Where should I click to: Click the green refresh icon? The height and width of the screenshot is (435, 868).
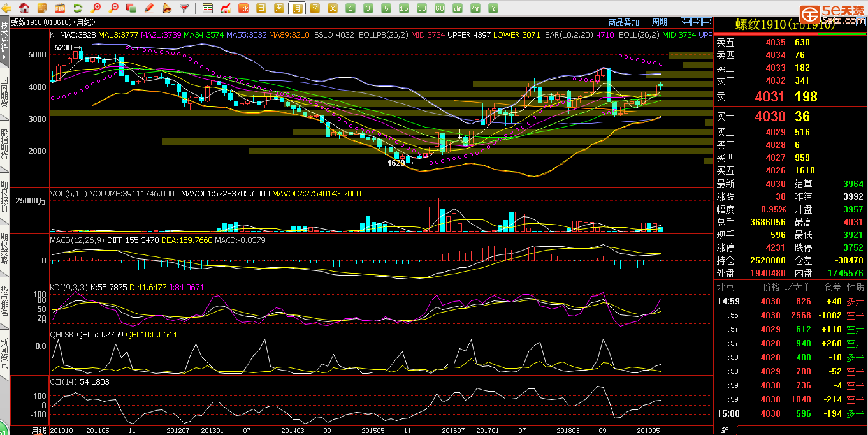click(78, 8)
